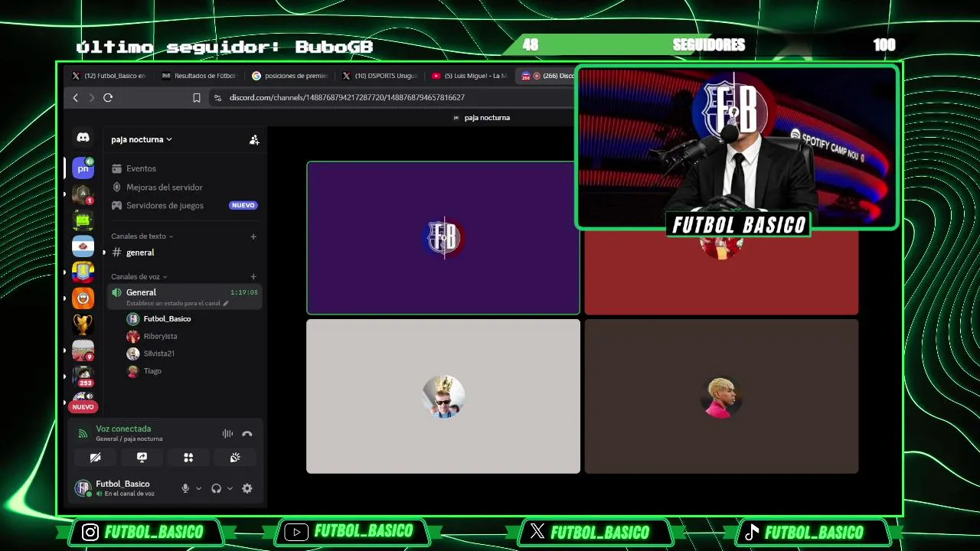Switch to Luis Miguel YouTube tab
This screenshot has height=551, width=980.
click(470, 76)
